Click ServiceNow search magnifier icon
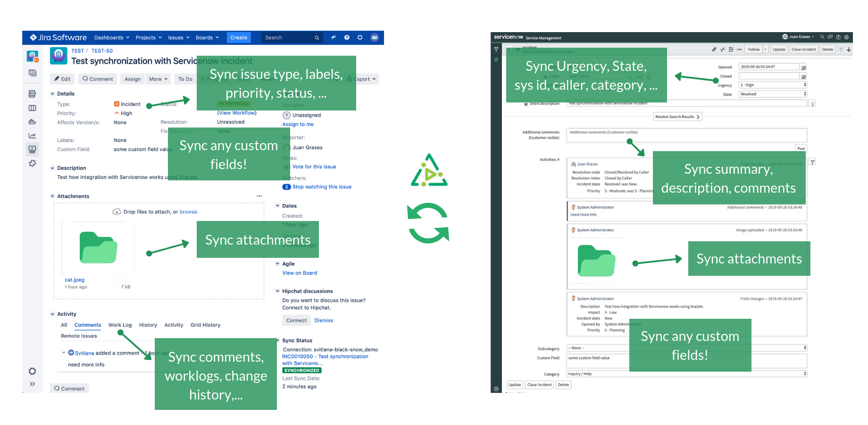Screen dimensions: 868x425 tap(822, 37)
